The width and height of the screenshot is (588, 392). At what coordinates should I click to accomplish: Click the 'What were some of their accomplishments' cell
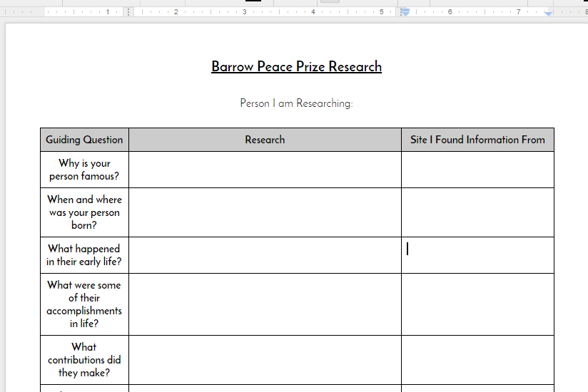click(84, 304)
